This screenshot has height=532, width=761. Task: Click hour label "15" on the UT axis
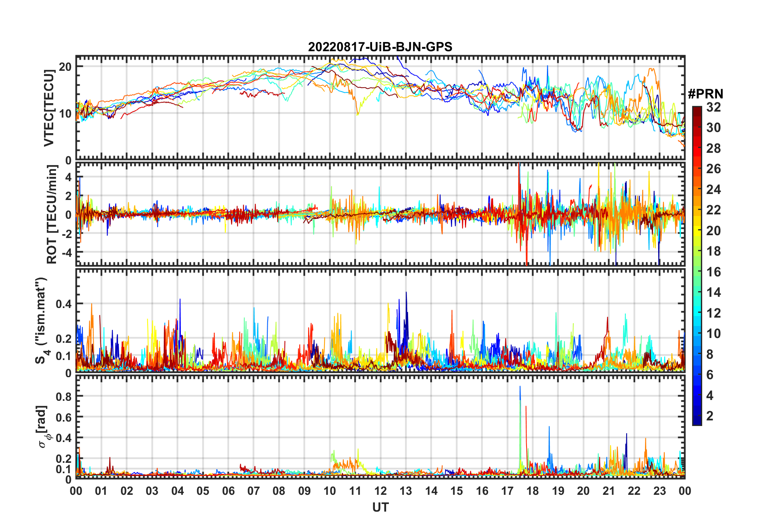457,491
